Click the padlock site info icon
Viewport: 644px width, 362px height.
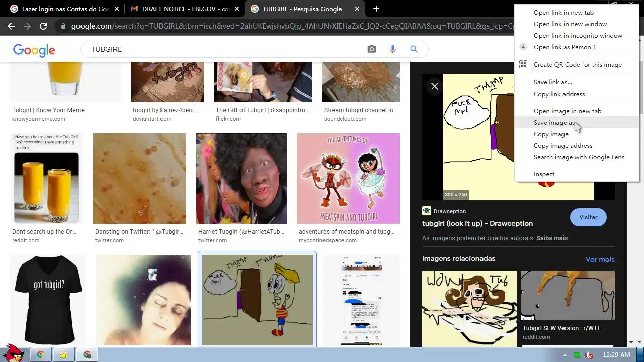pos(63,26)
